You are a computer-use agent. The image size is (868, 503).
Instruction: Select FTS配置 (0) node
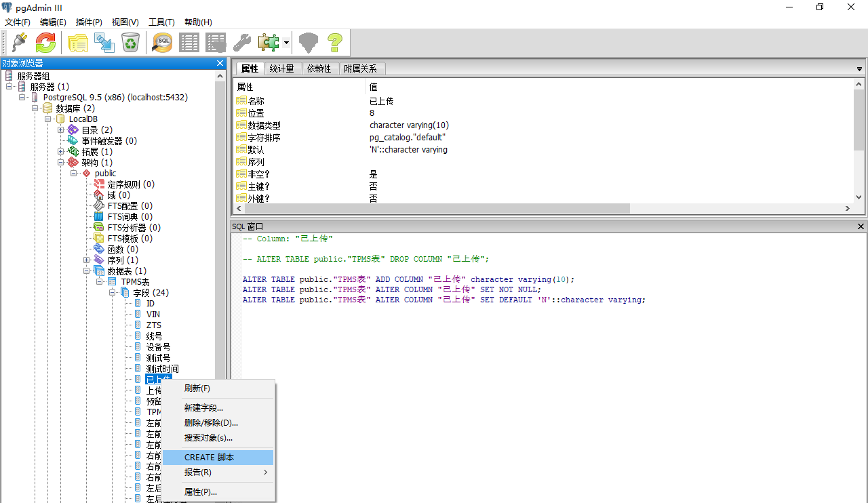point(130,206)
